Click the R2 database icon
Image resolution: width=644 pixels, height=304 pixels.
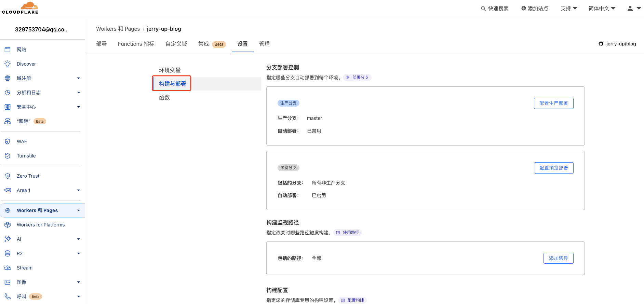click(8, 253)
